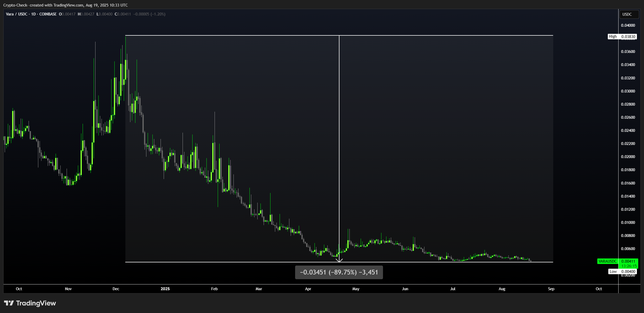Click the 0.01400 price axis label
The width and height of the screenshot is (644, 313).
[628, 196]
